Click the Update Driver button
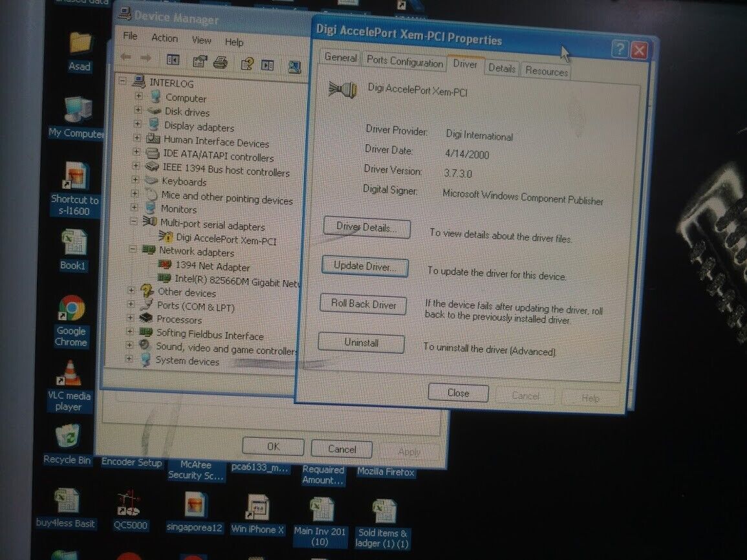The width and height of the screenshot is (747, 560). coord(365,266)
